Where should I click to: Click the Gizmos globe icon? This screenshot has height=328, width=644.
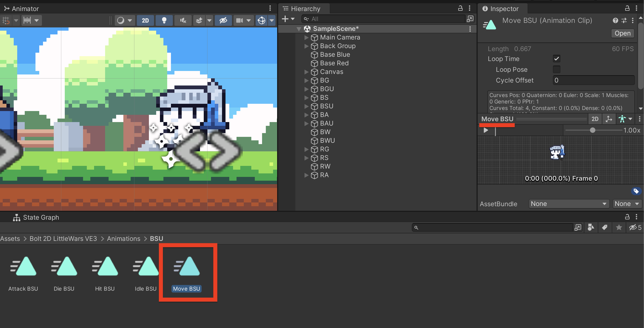pyautogui.click(x=262, y=20)
